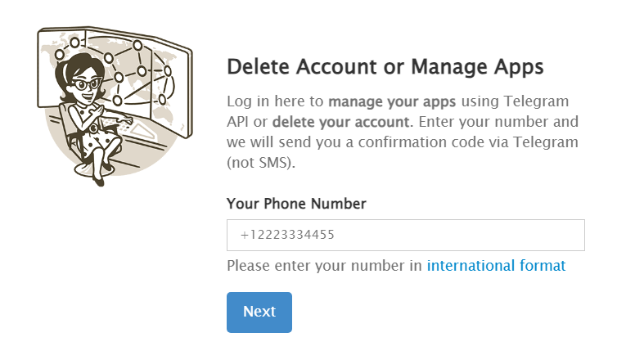Click the word "API" in the description

[x=237, y=122]
